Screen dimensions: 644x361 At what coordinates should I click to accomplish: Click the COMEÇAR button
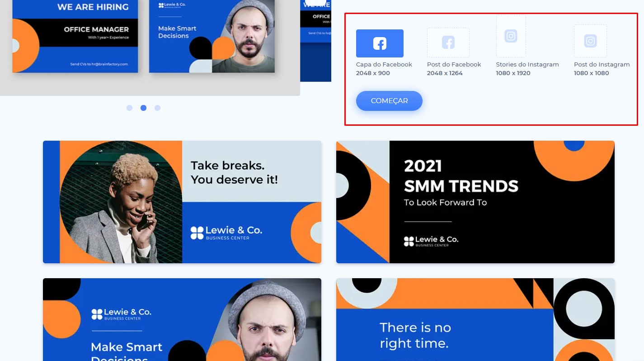[x=389, y=101]
